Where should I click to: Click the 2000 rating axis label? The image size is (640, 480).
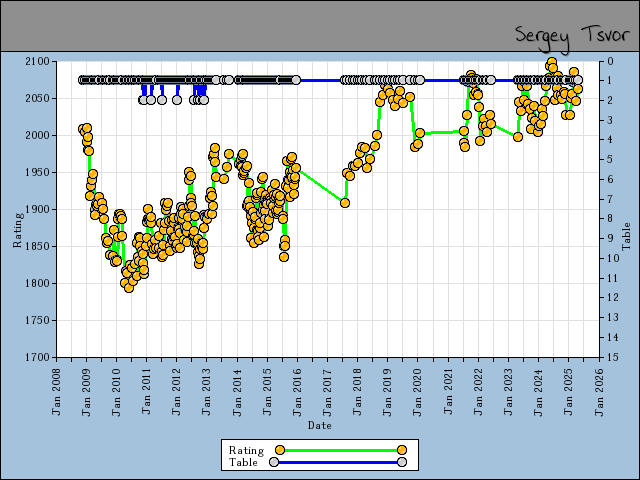[37, 136]
